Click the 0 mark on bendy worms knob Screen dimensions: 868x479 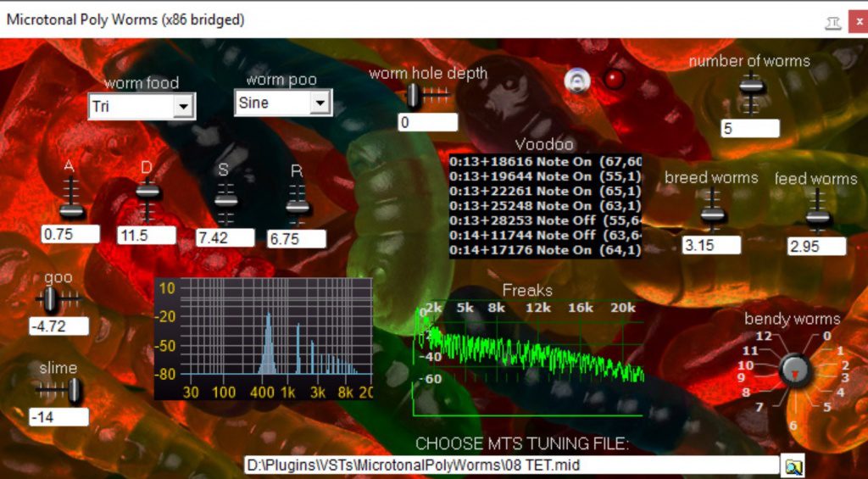click(x=826, y=336)
